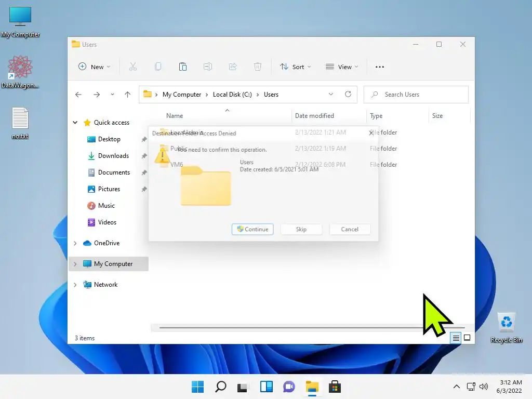Open the See more three-dots menu
Image resolution: width=532 pixels, height=399 pixels.
380,67
